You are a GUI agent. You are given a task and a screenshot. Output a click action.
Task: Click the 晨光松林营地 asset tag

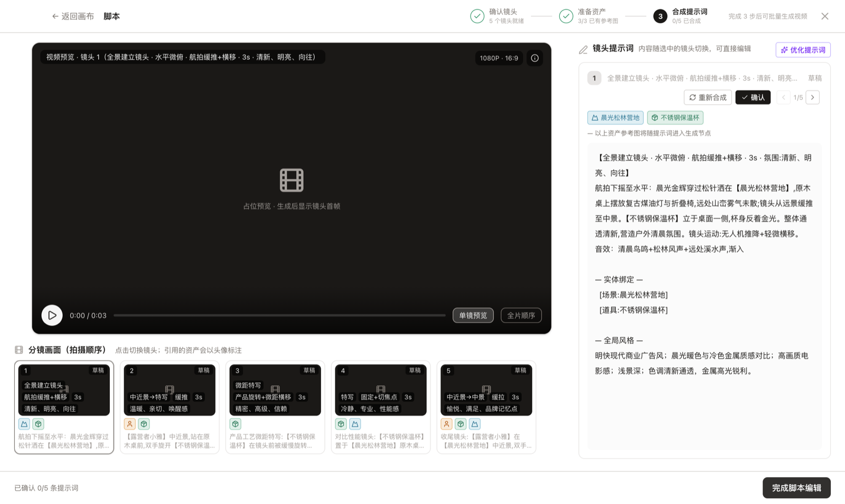click(615, 118)
